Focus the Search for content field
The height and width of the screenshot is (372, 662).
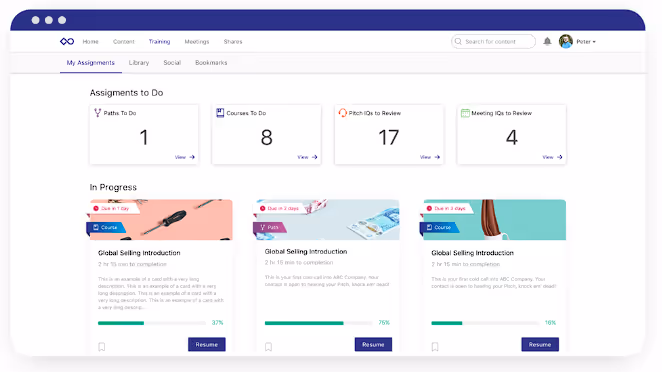point(493,41)
